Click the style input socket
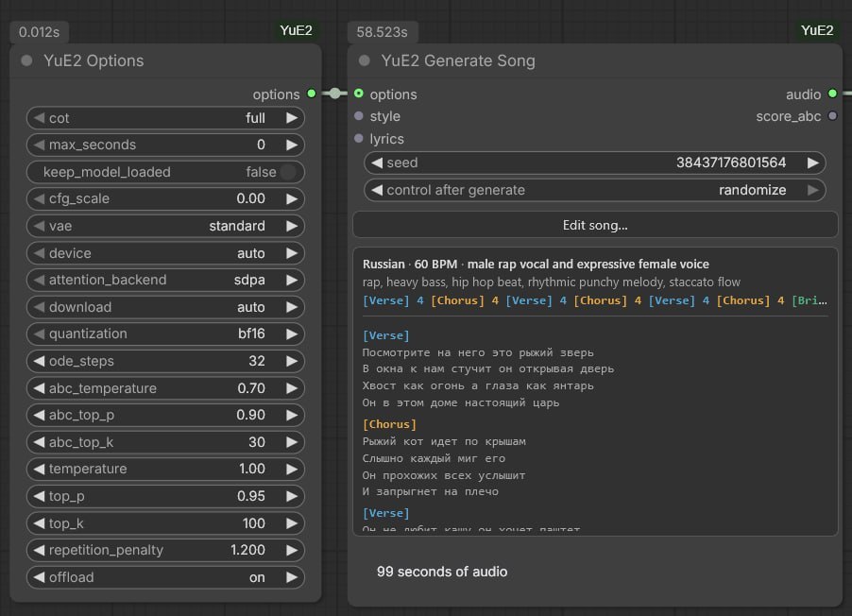This screenshot has width=852, height=616. coord(359,116)
